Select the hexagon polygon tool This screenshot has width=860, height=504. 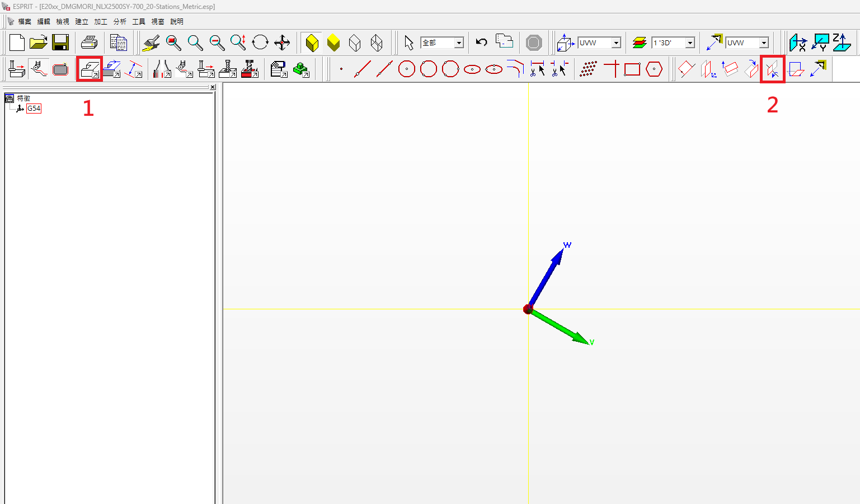pos(654,69)
